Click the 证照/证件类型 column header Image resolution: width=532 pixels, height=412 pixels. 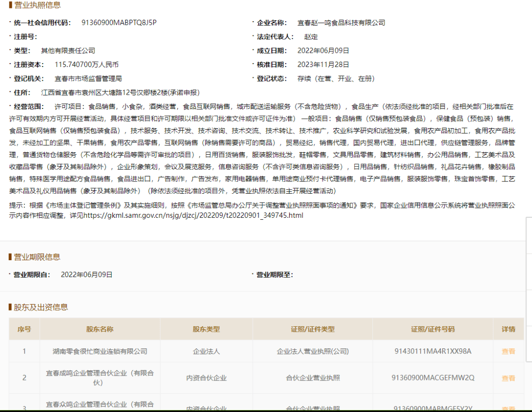pos(313,329)
